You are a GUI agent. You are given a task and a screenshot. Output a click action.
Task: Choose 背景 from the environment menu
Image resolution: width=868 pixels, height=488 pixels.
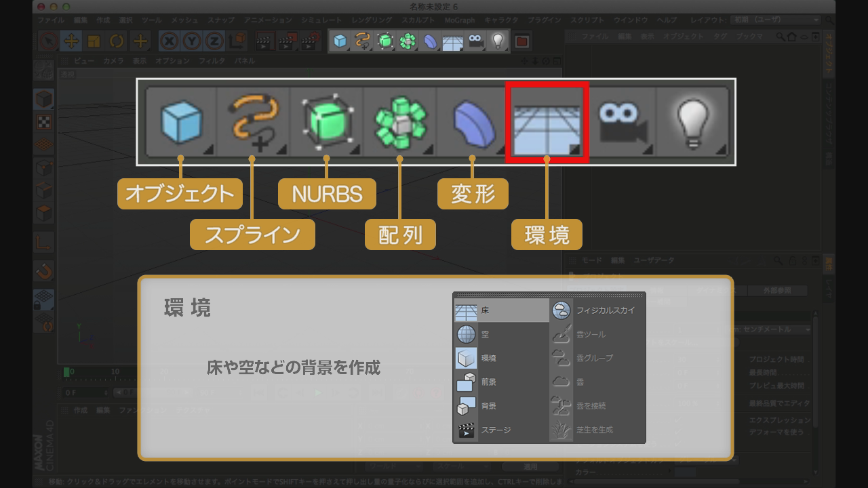click(x=501, y=406)
